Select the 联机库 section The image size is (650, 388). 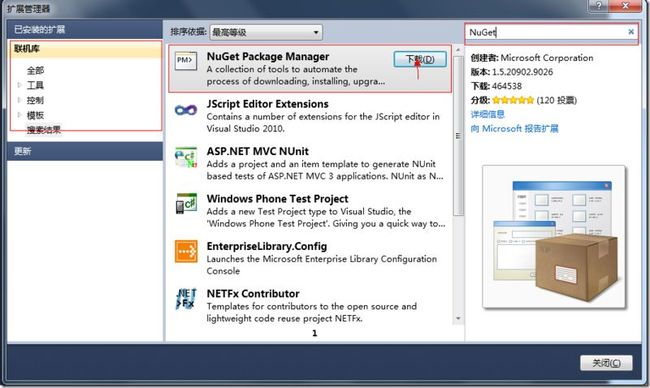(85, 49)
